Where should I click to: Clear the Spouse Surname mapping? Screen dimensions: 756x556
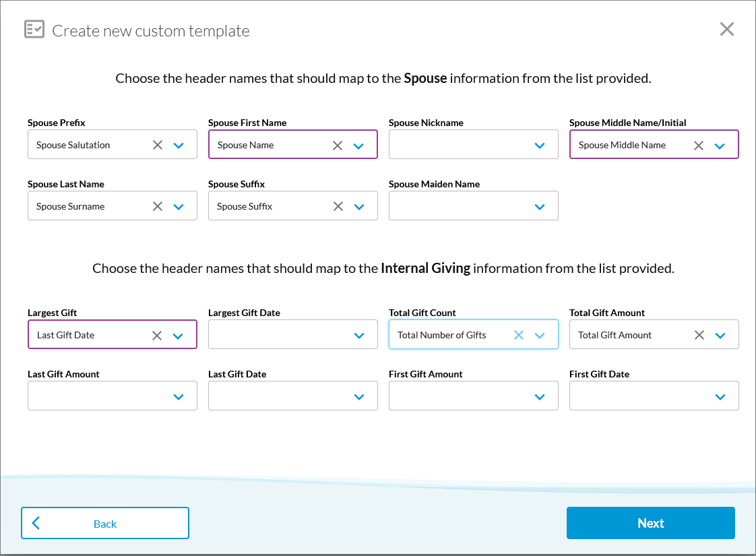click(157, 206)
